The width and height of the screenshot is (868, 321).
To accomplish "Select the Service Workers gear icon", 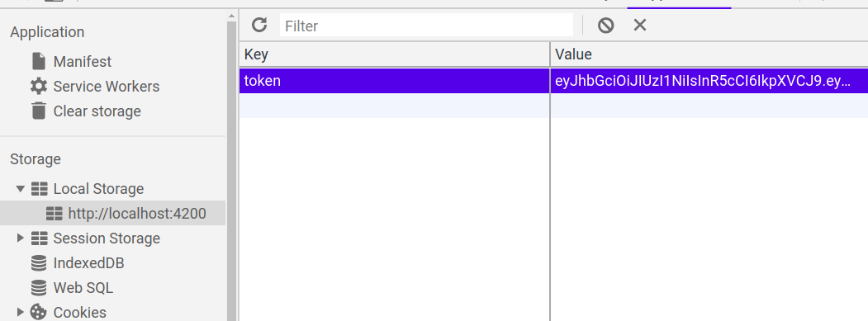I will 39,87.
